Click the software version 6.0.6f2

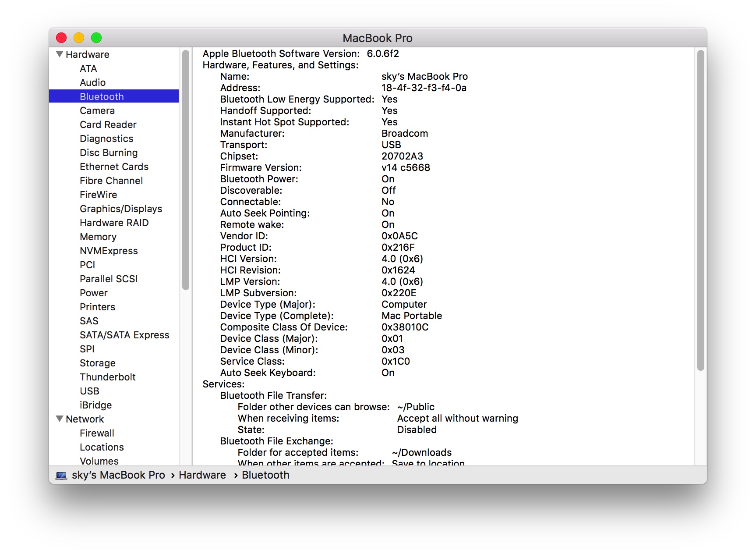tap(383, 53)
